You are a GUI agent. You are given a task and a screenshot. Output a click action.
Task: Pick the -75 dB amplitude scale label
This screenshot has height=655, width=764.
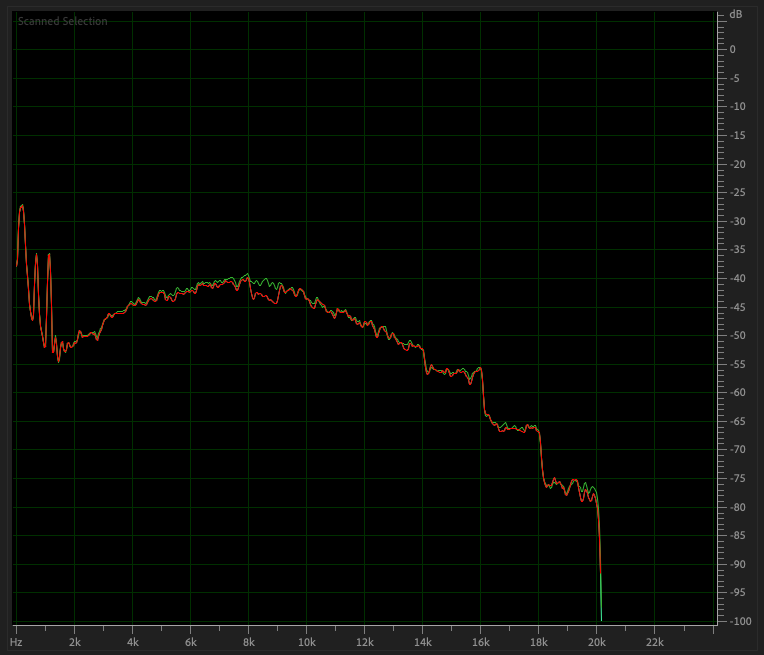pyautogui.click(x=735, y=478)
